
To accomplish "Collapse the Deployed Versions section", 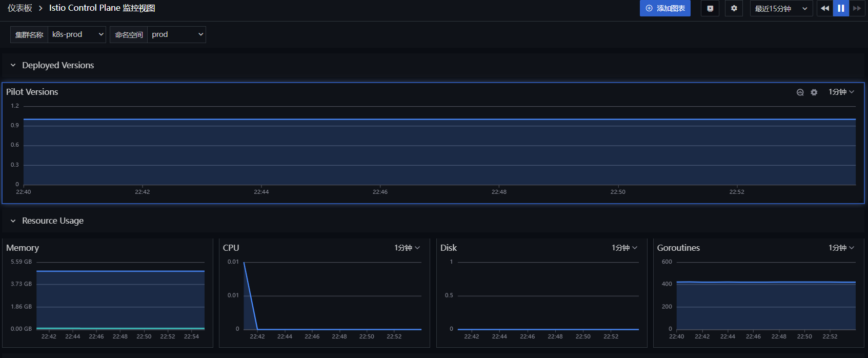I will click(13, 65).
